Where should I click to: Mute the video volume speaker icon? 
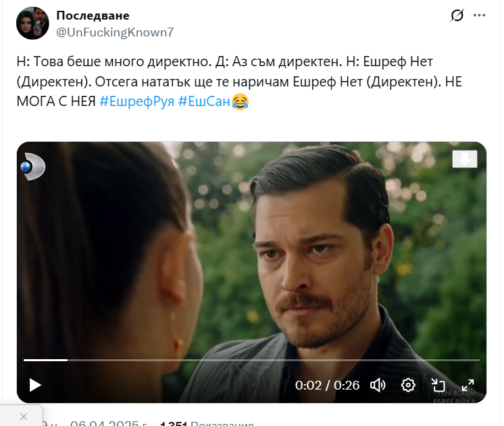378,385
